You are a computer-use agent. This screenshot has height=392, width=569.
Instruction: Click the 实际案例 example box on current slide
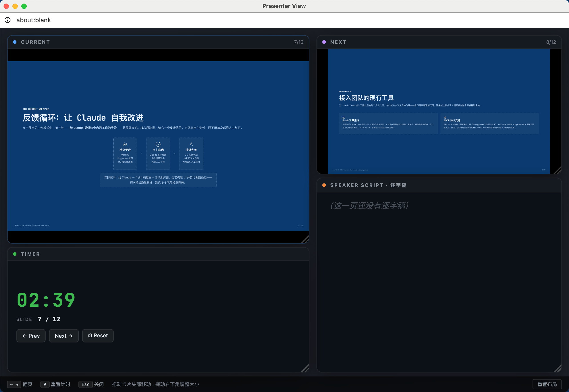(158, 180)
